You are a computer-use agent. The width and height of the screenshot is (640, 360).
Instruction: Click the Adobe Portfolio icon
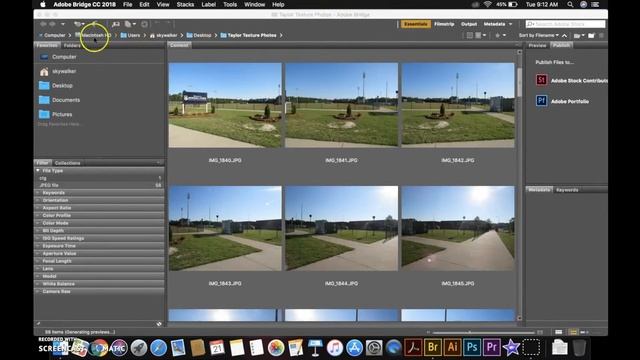(541, 100)
